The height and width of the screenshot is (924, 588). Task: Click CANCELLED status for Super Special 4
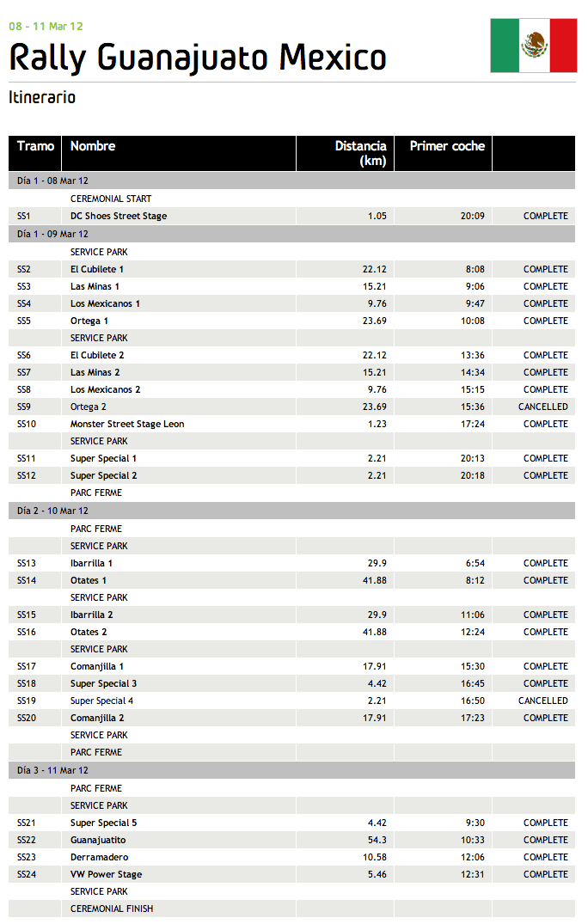pos(542,701)
